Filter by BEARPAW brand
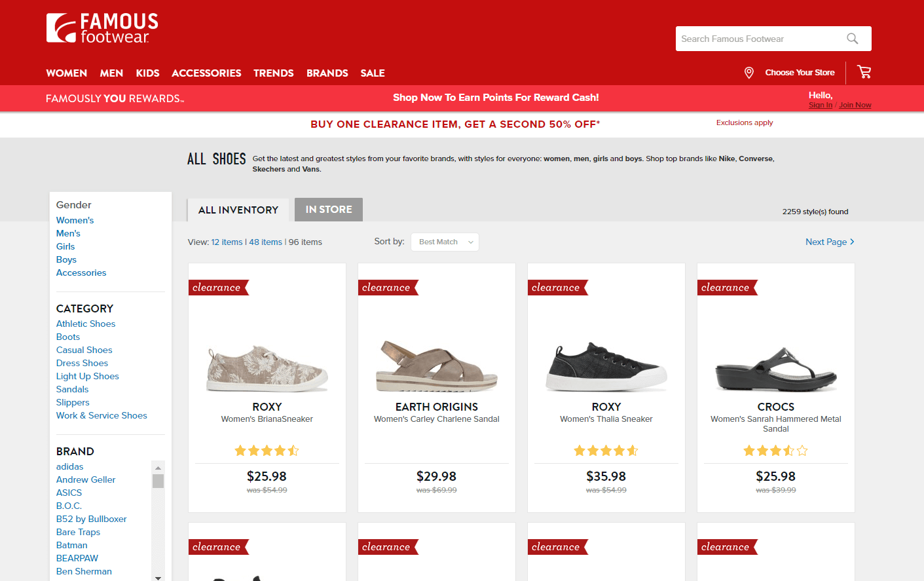Viewport: 924px width, 581px height. click(77, 558)
